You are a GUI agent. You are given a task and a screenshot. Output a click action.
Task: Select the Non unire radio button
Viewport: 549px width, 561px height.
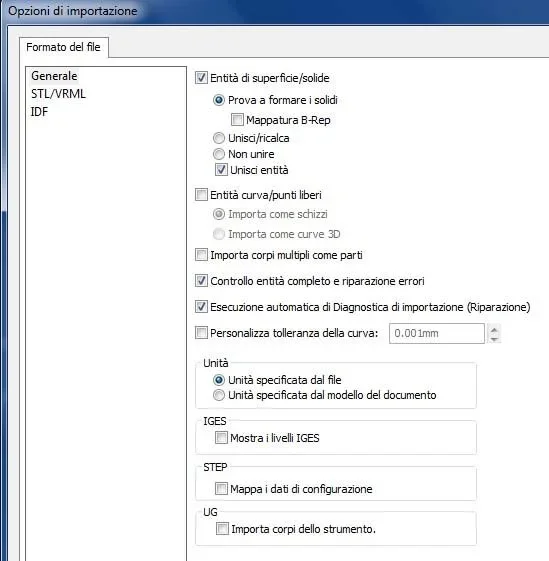pos(219,154)
